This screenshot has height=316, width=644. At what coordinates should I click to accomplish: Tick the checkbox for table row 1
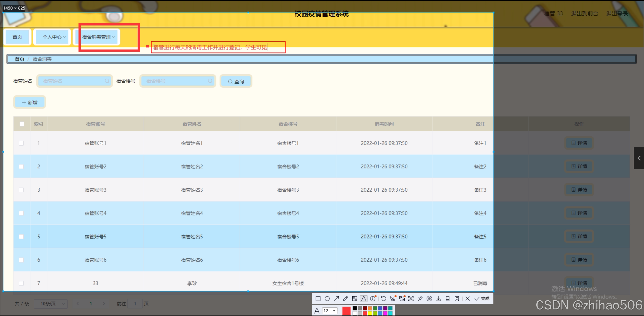coord(21,143)
